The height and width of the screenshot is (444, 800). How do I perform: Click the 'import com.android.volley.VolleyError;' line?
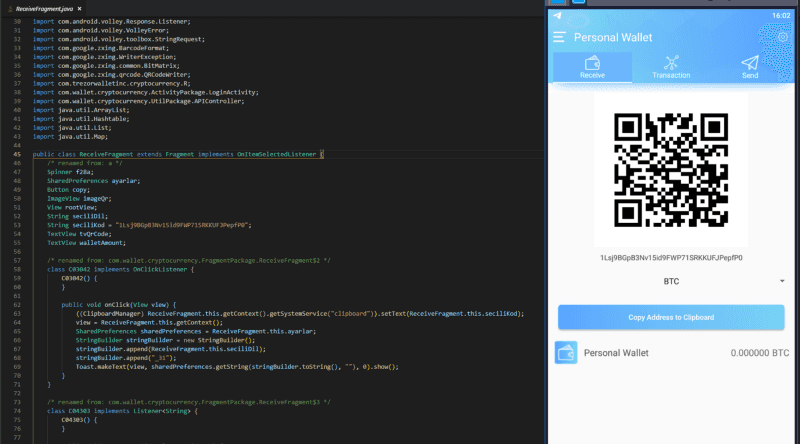coord(101,30)
